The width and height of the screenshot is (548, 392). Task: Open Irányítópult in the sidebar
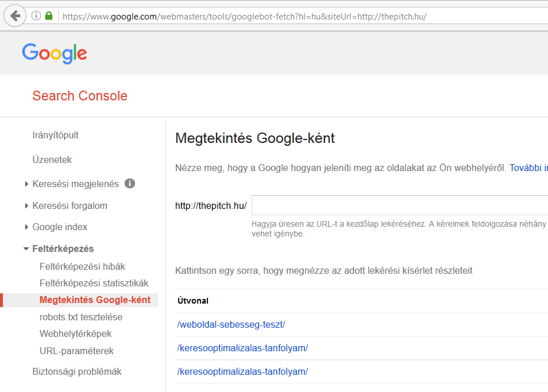pos(55,135)
